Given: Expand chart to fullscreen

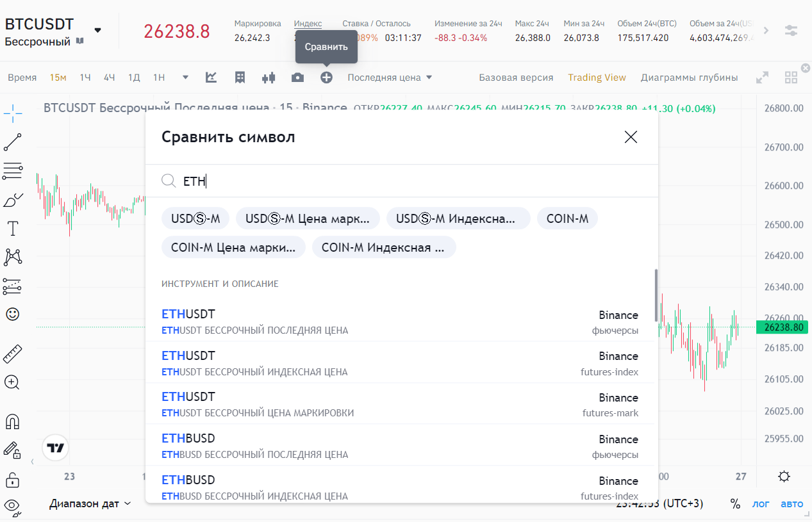Looking at the screenshot, I should 762,77.
